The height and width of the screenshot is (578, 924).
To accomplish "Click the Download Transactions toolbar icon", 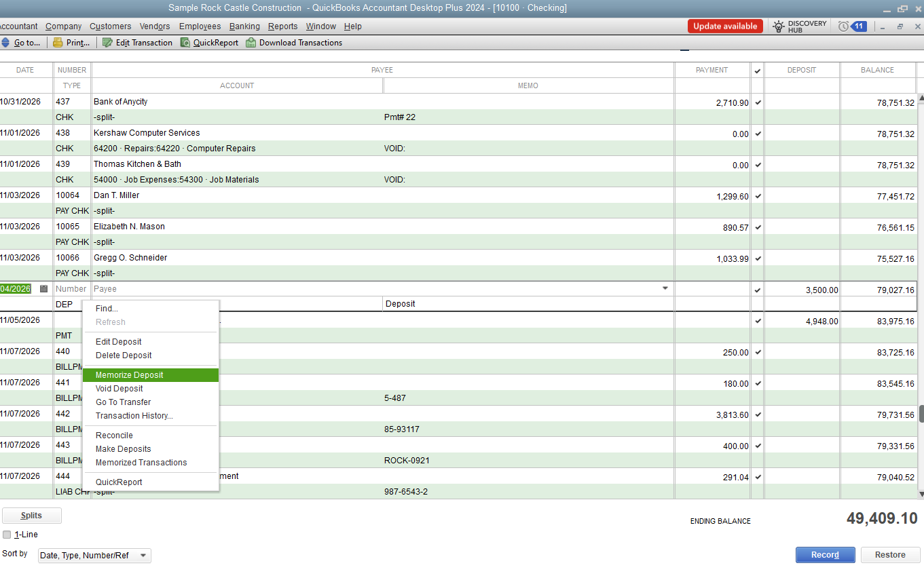I will [251, 43].
